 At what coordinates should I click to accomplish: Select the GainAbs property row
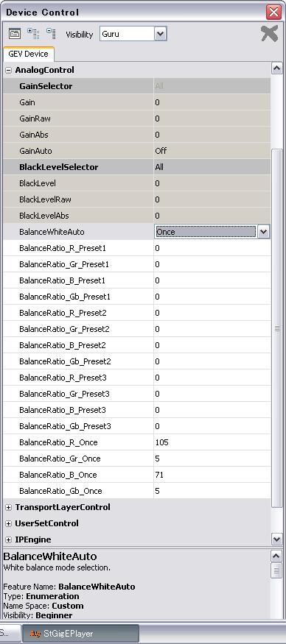tap(136, 135)
